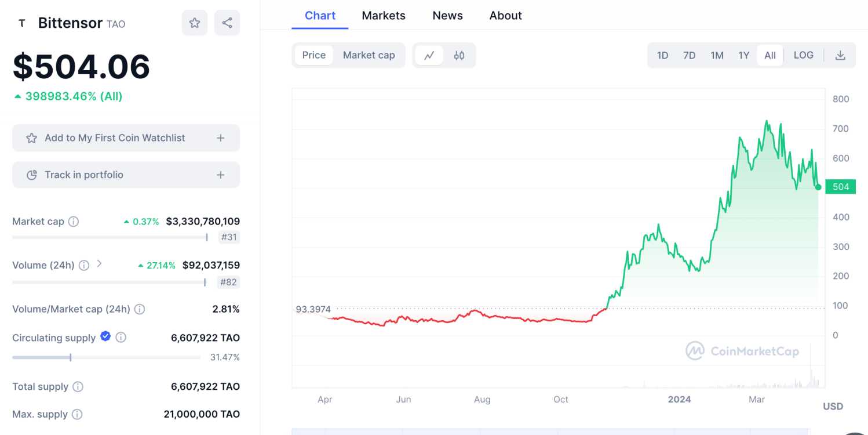Set chart range to 1M
Image resolution: width=868 pixels, height=435 pixels.
(x=717, y=55)
